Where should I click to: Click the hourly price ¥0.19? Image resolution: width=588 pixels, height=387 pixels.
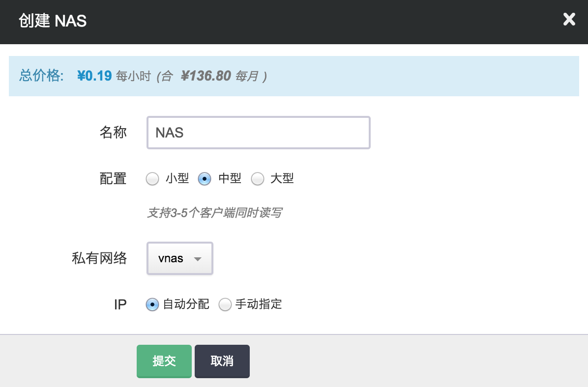pos(94,76)
